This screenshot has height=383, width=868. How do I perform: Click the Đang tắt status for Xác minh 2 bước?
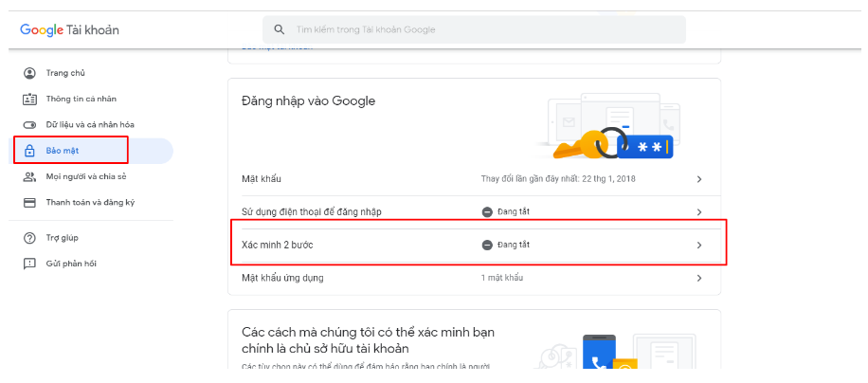click(505, 245)
